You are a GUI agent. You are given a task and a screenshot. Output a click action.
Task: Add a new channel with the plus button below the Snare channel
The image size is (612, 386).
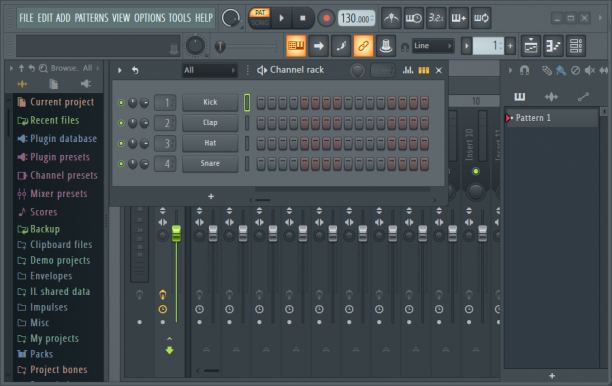211,196
